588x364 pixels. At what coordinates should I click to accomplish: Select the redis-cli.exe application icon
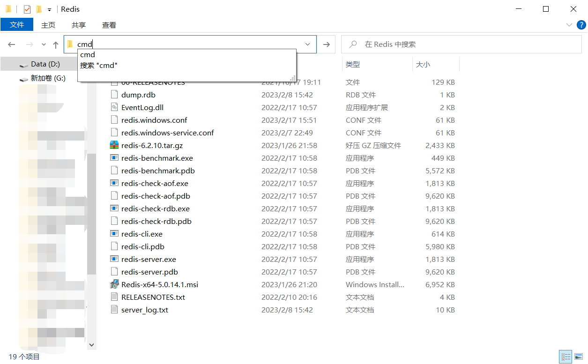point(114,234)
